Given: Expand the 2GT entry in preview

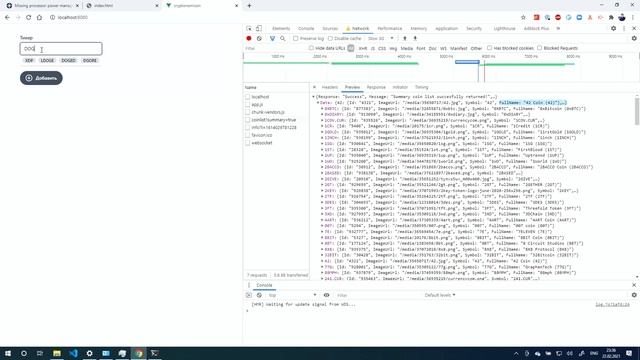Looking at the screenshot, I should tap(322, 185).
